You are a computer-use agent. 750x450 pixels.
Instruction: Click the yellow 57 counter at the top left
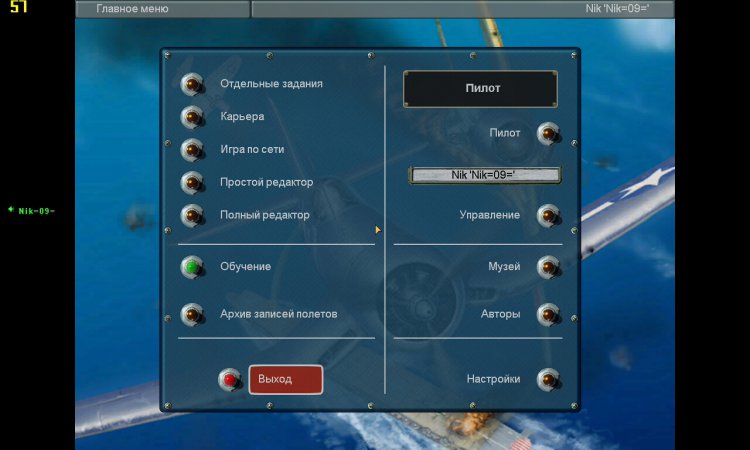[18, 6]
